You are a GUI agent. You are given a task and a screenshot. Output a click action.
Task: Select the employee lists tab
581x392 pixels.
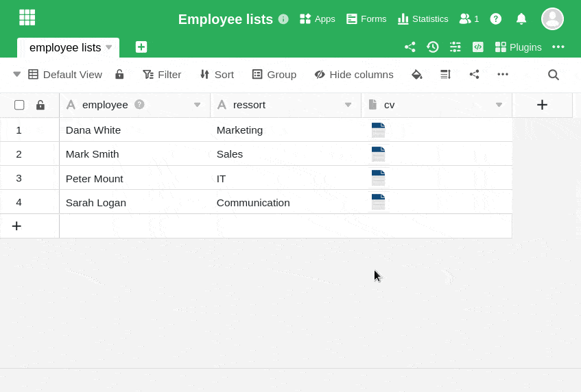tap(64, 47)
